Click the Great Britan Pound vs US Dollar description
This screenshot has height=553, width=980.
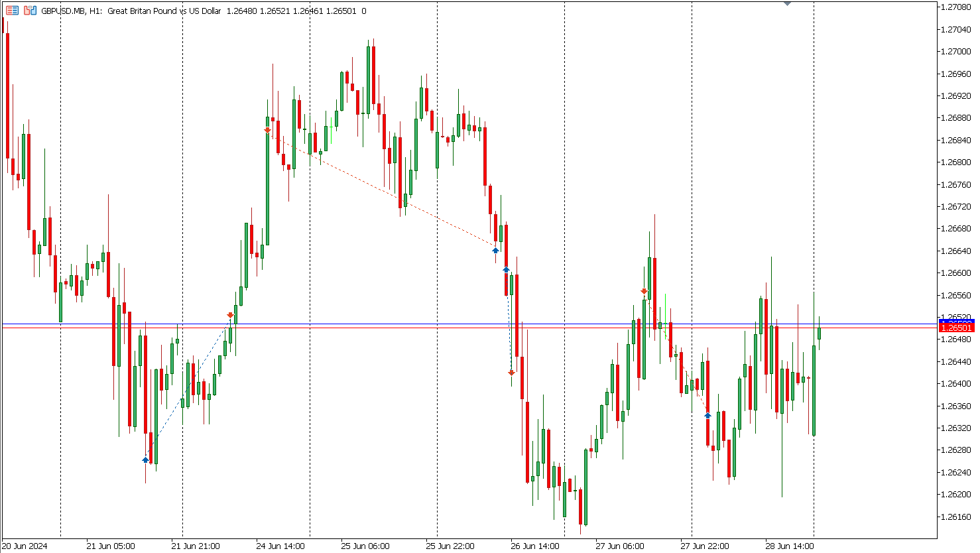[x=164, y=11]
